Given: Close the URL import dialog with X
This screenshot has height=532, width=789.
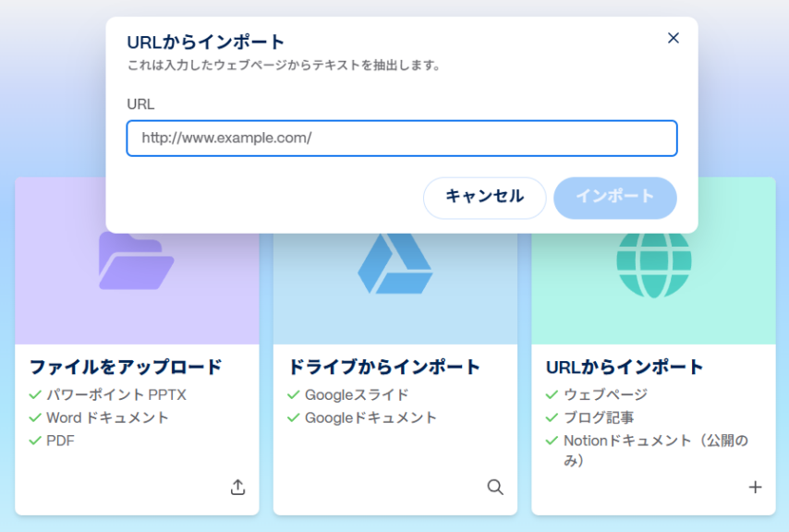Looking at the screenshot, I should click(673, 38).
